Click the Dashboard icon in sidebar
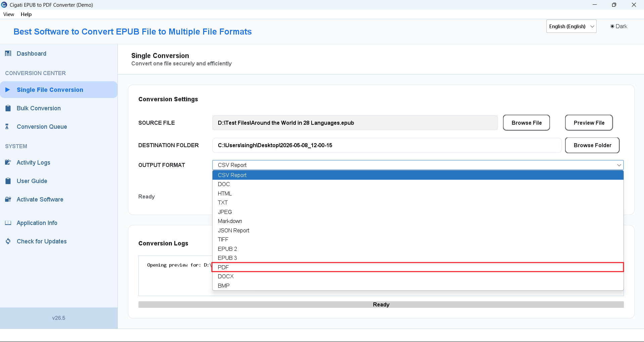The image size is (644, 342). click(8, 54)
